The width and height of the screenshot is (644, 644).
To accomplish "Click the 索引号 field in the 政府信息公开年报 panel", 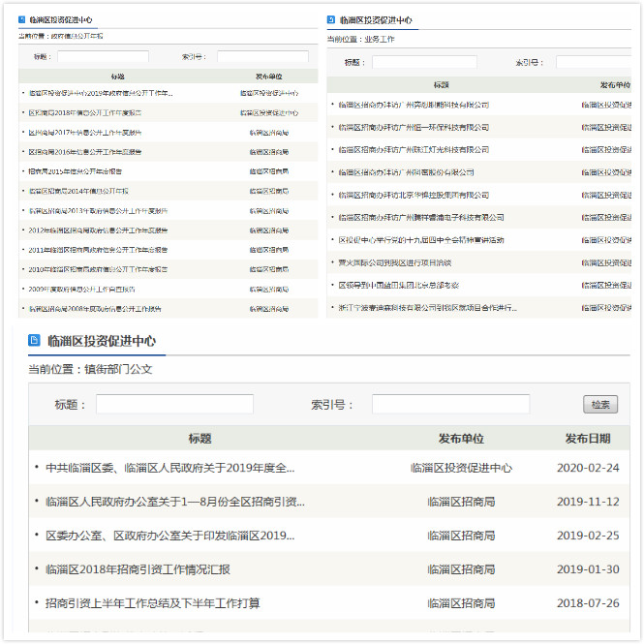I will (262, 57).
